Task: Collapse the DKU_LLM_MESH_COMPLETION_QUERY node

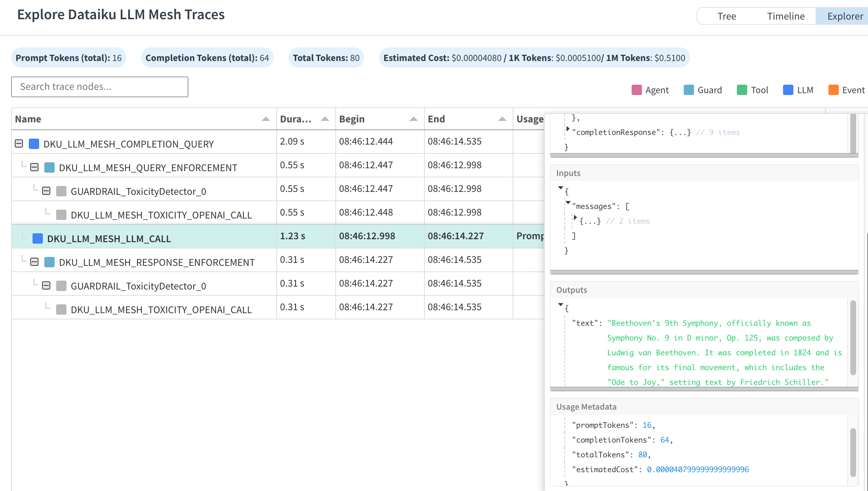Action: pos(19,143)
